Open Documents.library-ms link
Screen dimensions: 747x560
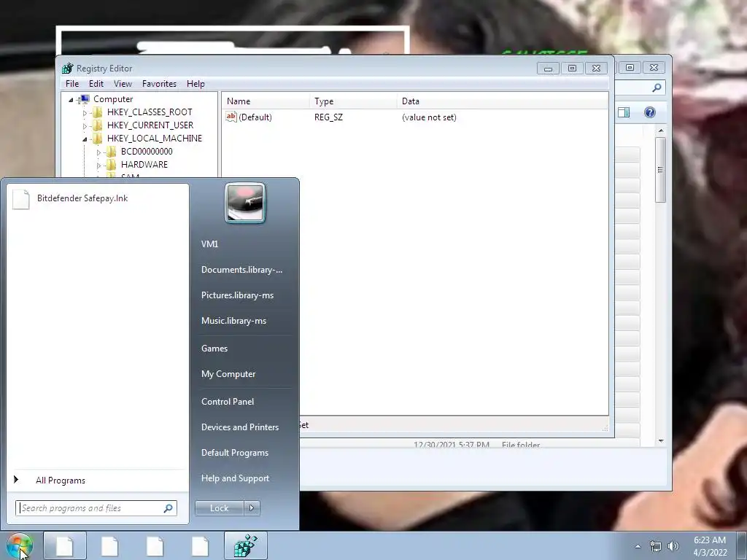[241, 270]
